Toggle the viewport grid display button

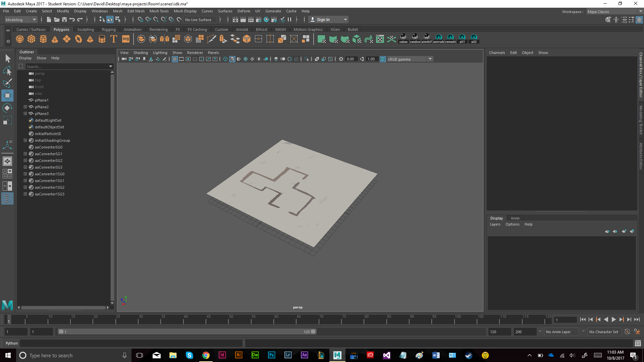pyautogui.click(x=175, y=59)
